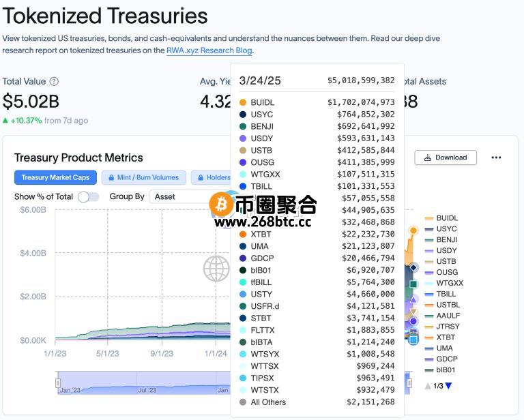Click the XTBT orange dot in tooltip
This screenshot has height=420, width=524.
click(x=243, y=235)
